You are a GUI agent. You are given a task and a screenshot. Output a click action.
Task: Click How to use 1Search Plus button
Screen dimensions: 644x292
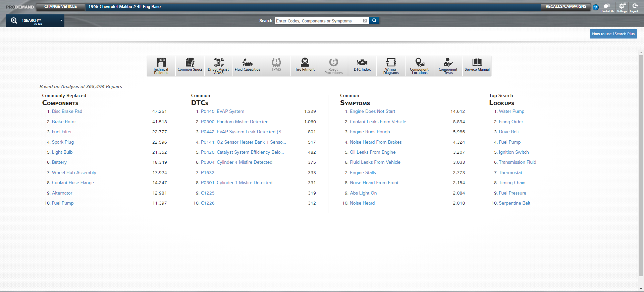pyautogui.click(x=613, y=34)
